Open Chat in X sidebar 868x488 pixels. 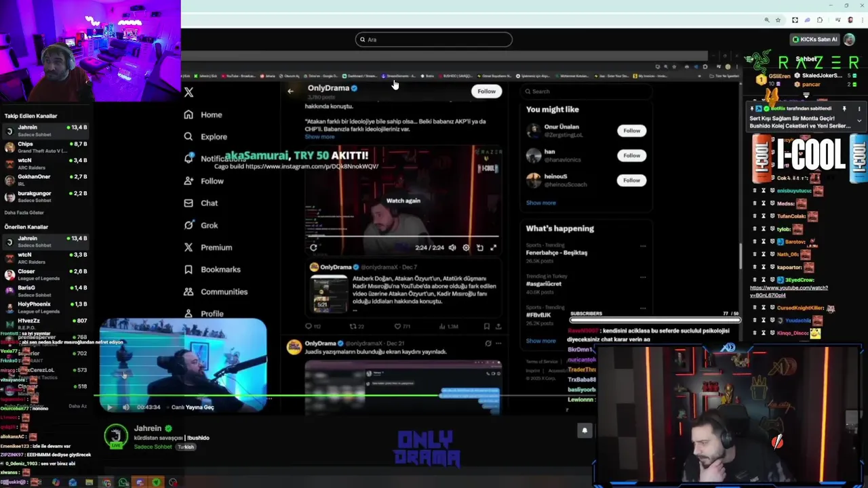point(201,203)
